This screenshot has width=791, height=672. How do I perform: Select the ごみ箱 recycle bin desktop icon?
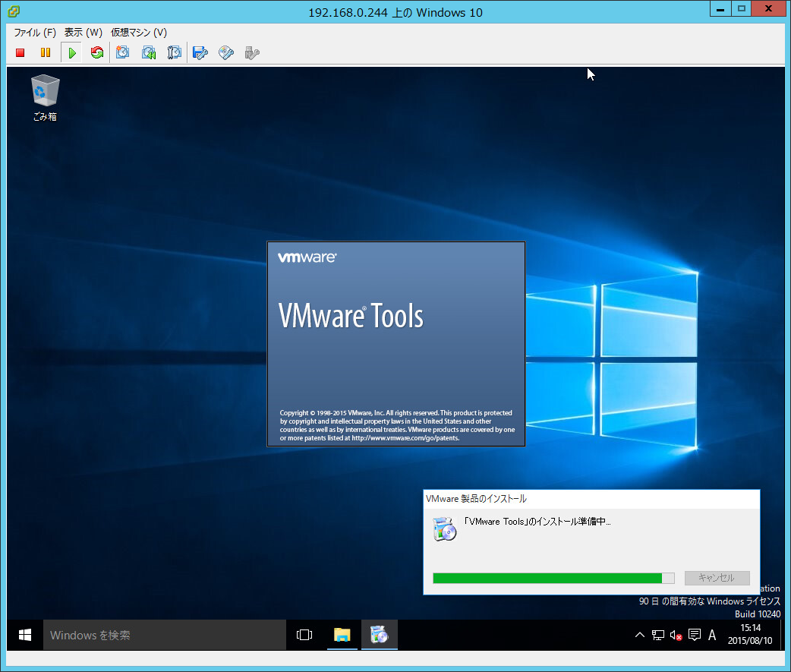tap(45, 99)
